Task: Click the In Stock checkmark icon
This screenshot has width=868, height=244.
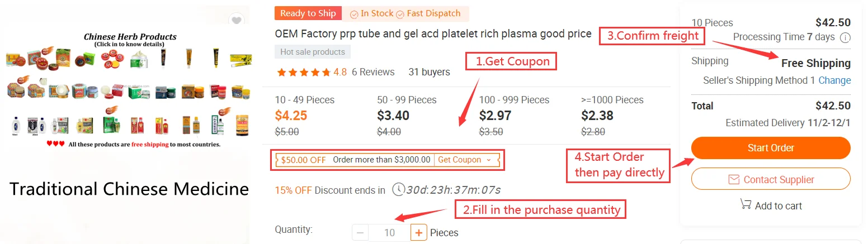Action: (x=354, y=14)
